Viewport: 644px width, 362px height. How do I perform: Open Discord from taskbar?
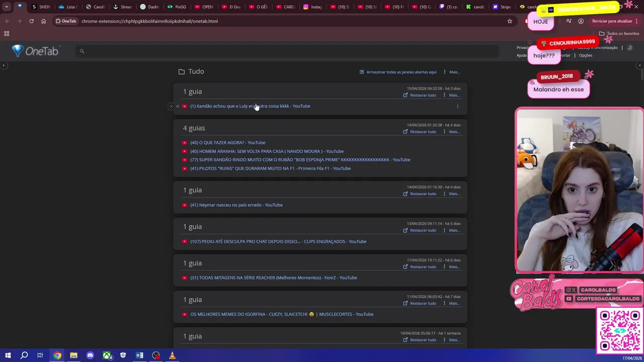(x=90, y=355)
